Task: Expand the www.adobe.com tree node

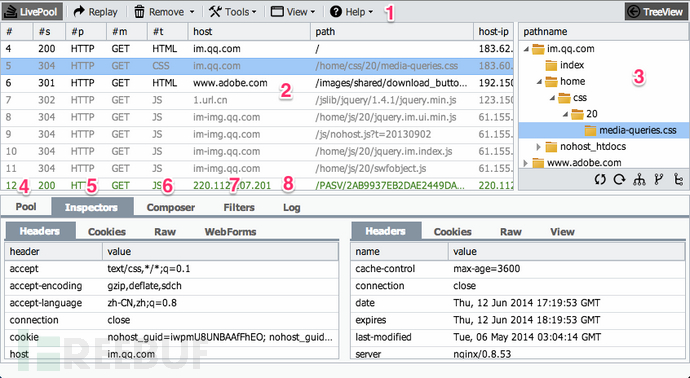Action: pyautogui.click(x=525, y=163)
